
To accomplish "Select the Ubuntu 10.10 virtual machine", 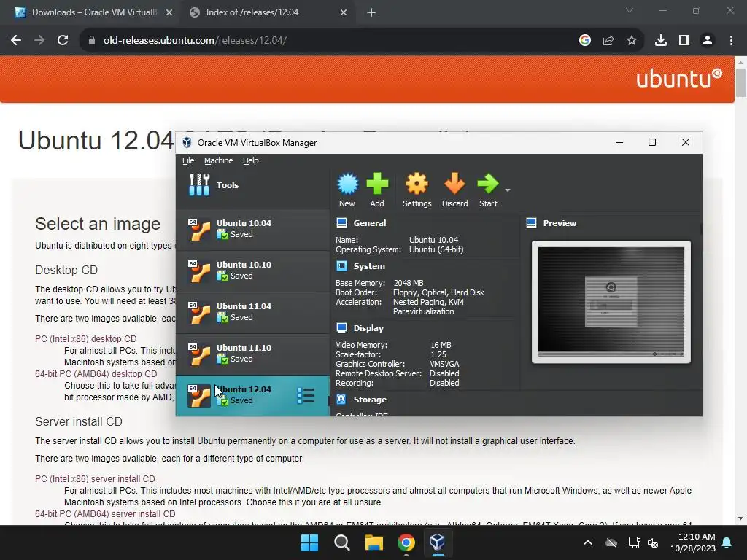I will pyautogui.click(x=252, y=271).
